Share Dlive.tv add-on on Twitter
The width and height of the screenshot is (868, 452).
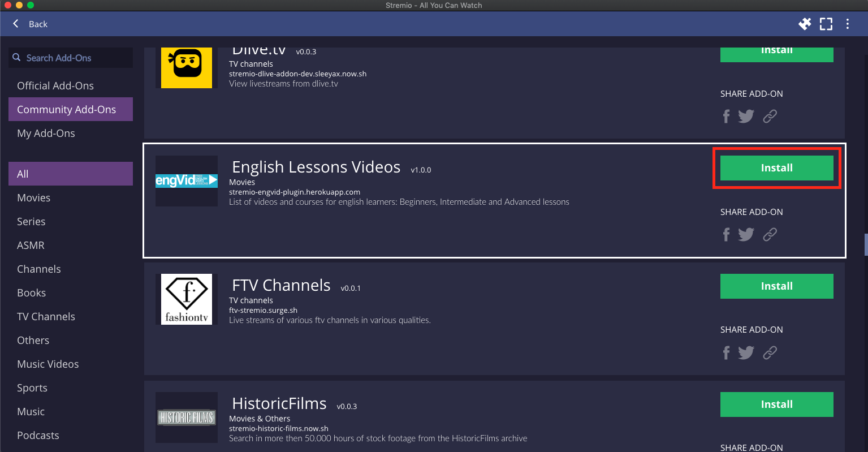click(746, 116)
